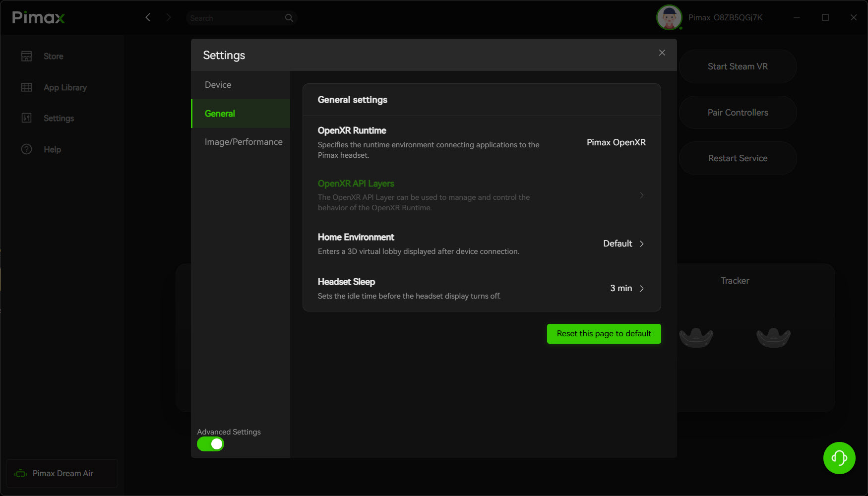This screenshot has width=868, height=496.
Task: Open the Headset Sleep 3 min chevron
Action: (642, 288)
